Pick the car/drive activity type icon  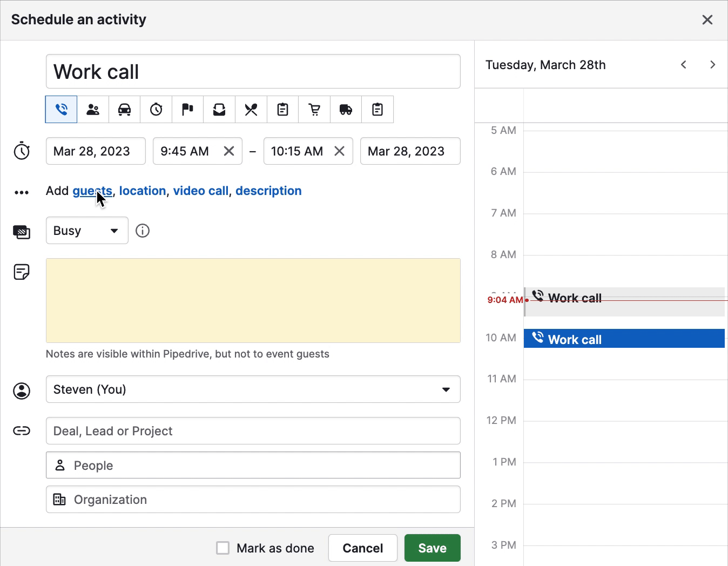pyautogui.click(x=124, y=109)
